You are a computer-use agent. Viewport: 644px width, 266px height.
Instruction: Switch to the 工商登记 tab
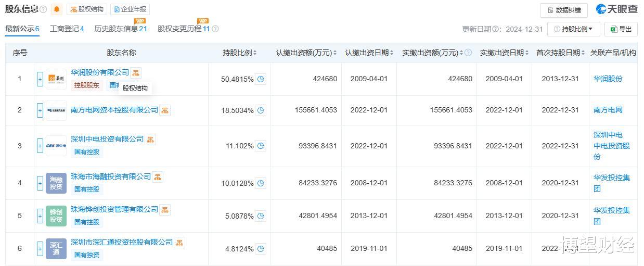pos(67,29)
